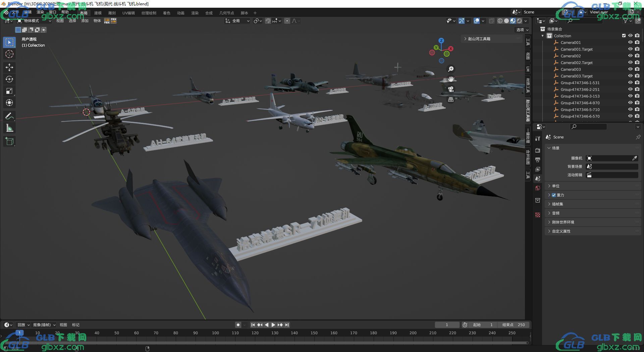The height and width of the screenshot is (352, 644).
Task: Toggle viewport gizmo display
Action: tap(462, 21)
